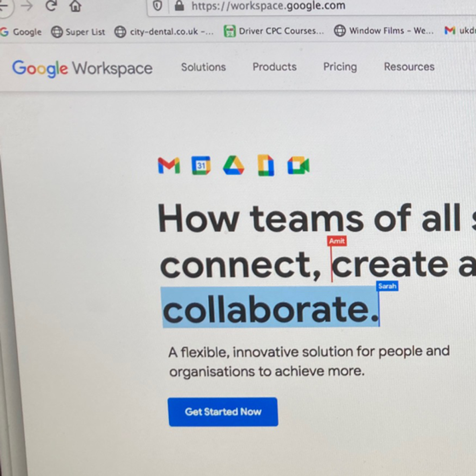Viewport: 476px width, 476px height.
Task: Open the Resources menu
Action: coord(409,67)
